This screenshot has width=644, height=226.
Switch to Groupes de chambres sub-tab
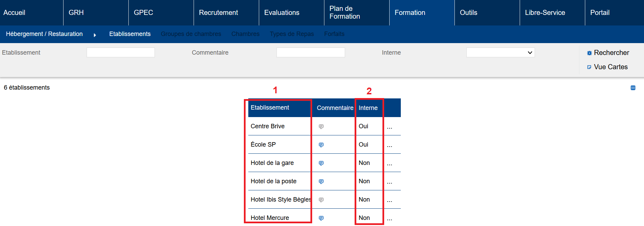click(x=191, y=34)
